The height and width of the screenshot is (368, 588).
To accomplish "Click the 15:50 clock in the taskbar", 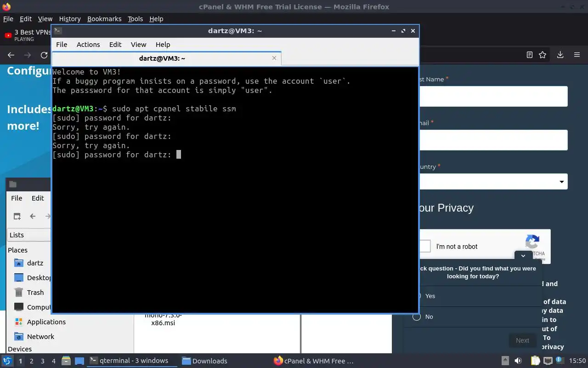I will click(x=577, y=361).
